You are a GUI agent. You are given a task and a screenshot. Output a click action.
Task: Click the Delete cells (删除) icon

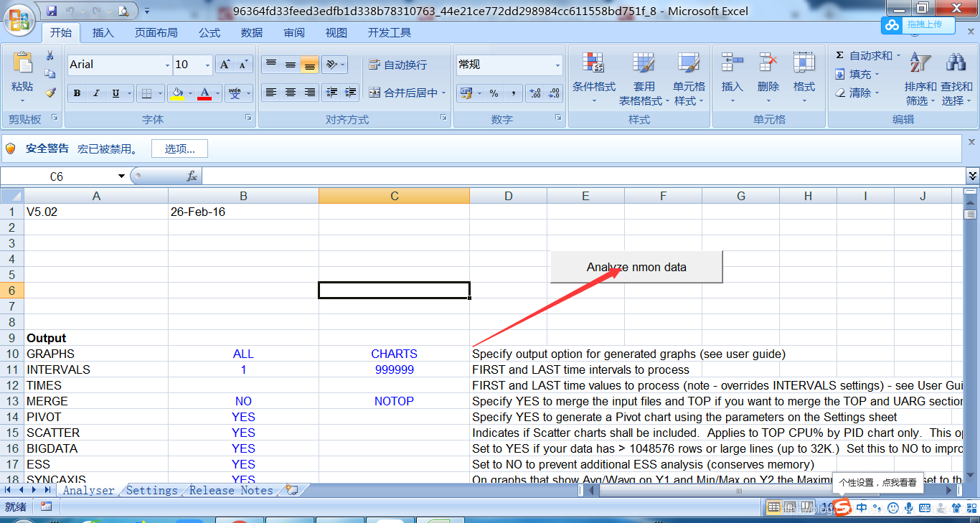(x=768, y=62)
